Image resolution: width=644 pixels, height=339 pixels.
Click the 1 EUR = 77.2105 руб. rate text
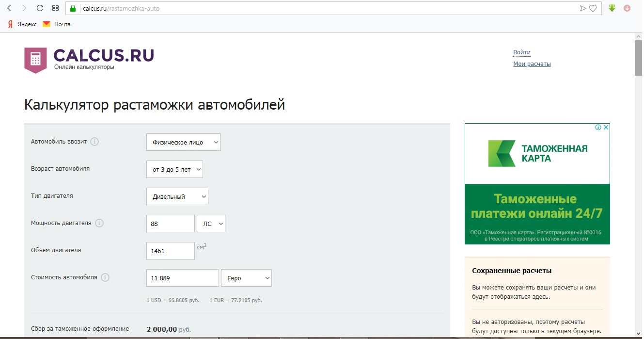[236, 301]
